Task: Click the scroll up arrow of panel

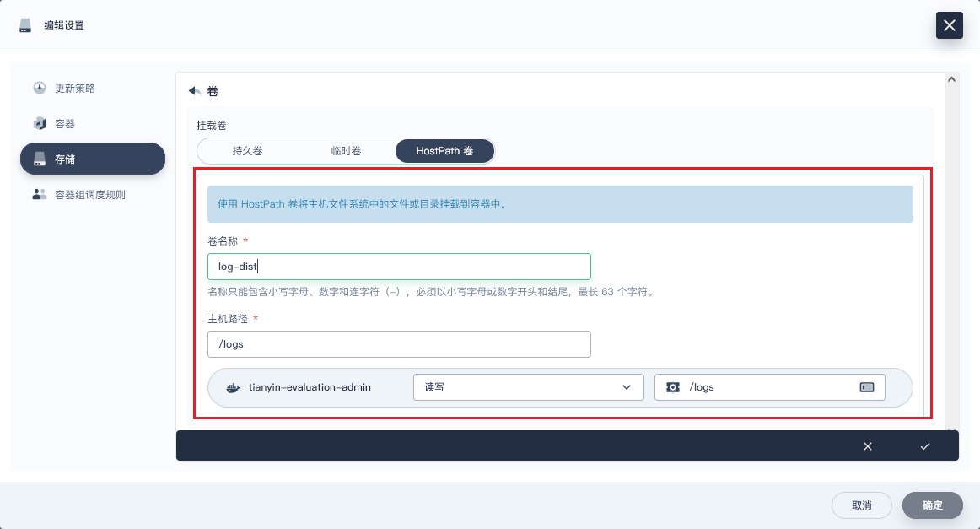Action: 952,79
